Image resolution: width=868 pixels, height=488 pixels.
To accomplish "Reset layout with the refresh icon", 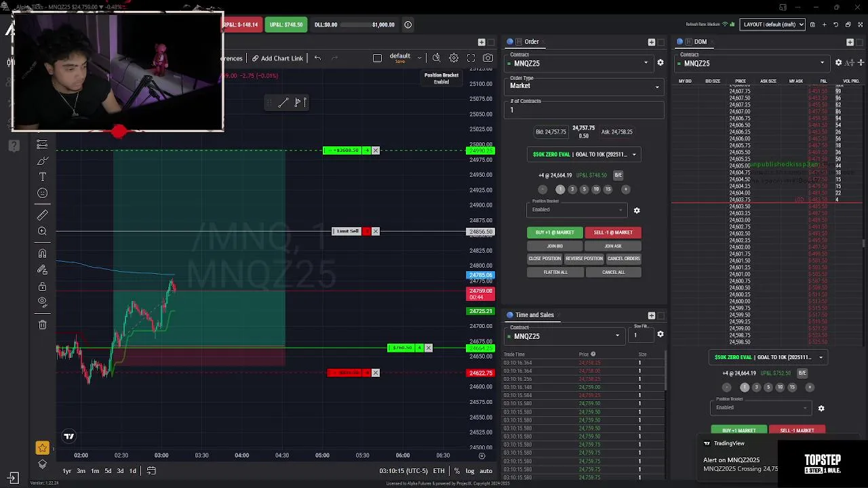I will coord(835,24).
